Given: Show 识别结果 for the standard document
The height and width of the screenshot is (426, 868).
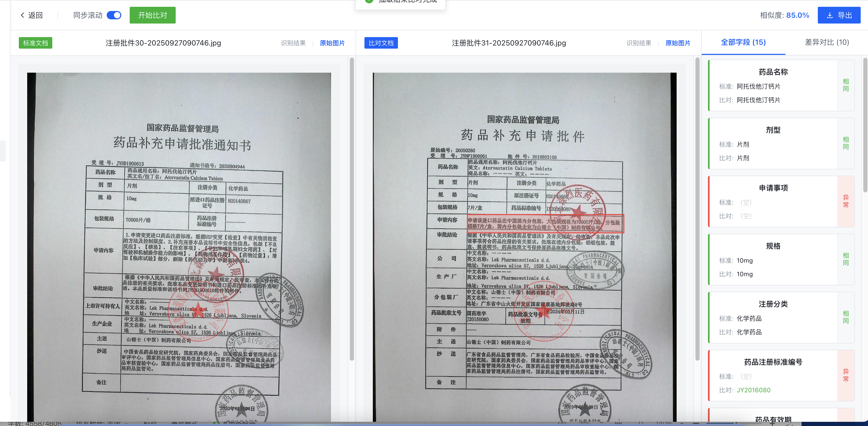Looking at the screenshot, I should click(x=293, y=43).
